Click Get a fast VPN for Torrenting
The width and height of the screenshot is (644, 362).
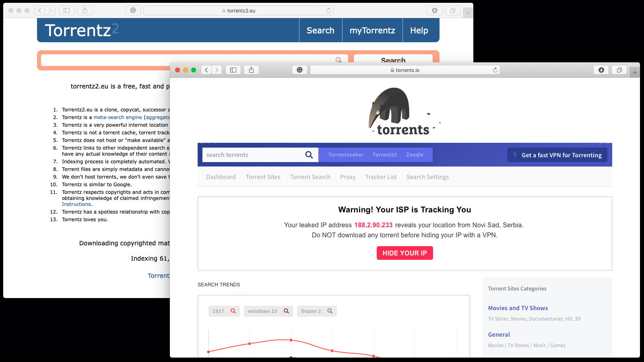point(557,155)
